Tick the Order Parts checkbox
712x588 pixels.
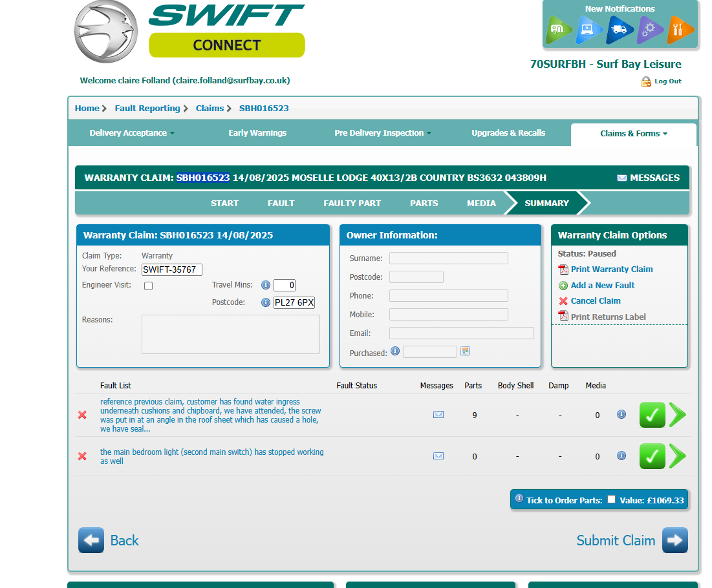[612, 499]
